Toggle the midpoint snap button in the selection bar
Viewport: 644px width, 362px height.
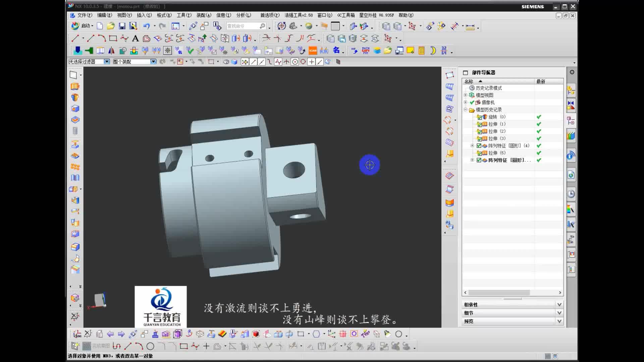coord(262,62)
